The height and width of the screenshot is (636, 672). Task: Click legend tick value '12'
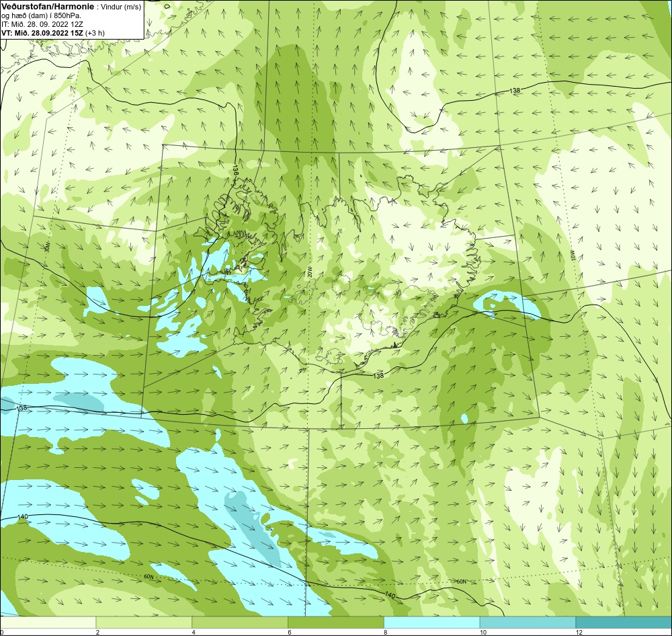tap(579, 632)
